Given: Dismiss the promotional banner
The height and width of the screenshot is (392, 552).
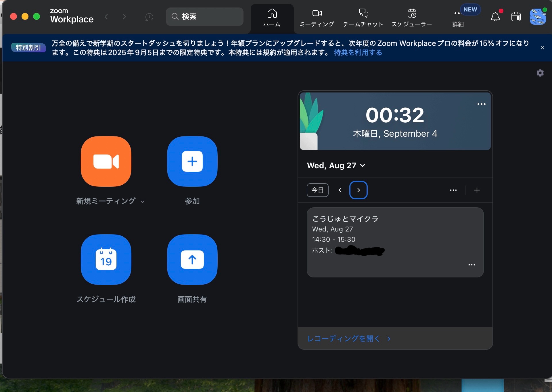Looking at the screenshot, I should pyautogui.click(x=543, y=48).
